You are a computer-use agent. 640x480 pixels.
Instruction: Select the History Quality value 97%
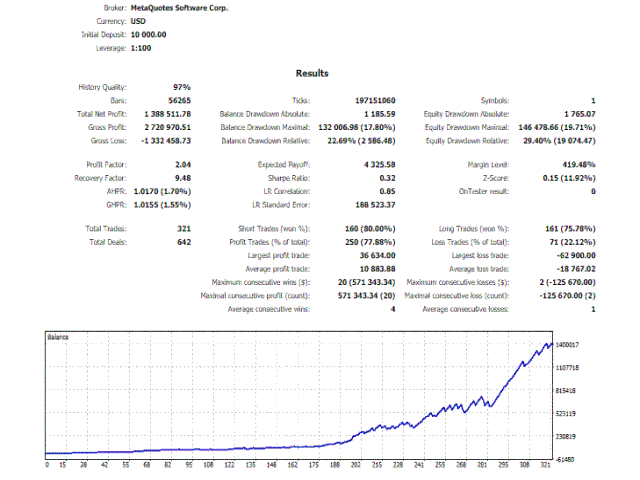click(182, 87)
